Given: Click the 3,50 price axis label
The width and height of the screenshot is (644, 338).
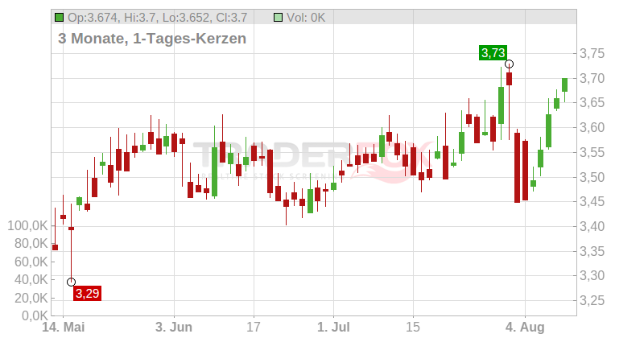Looking at the screenshot, I should pos(592,177).
